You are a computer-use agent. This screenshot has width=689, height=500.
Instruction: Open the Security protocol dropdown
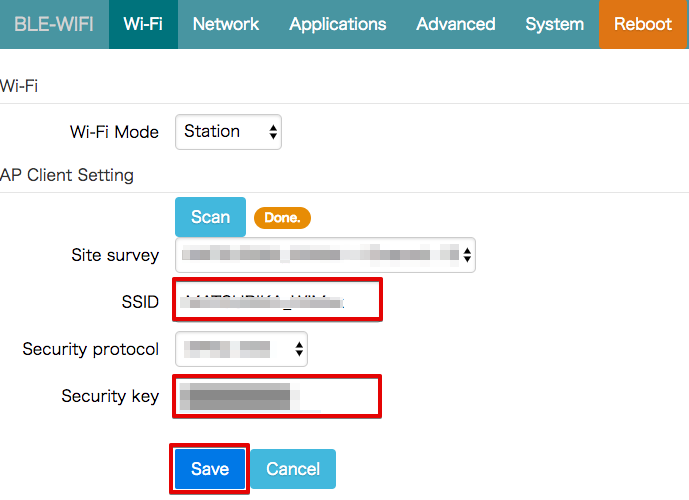pos(241,349)
